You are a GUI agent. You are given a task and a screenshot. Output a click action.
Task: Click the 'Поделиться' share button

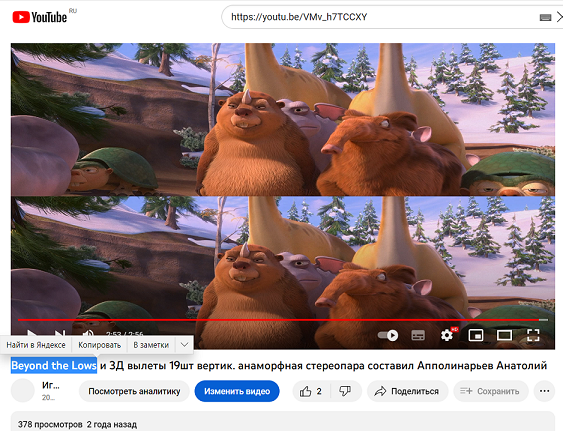tap(407, 391)
